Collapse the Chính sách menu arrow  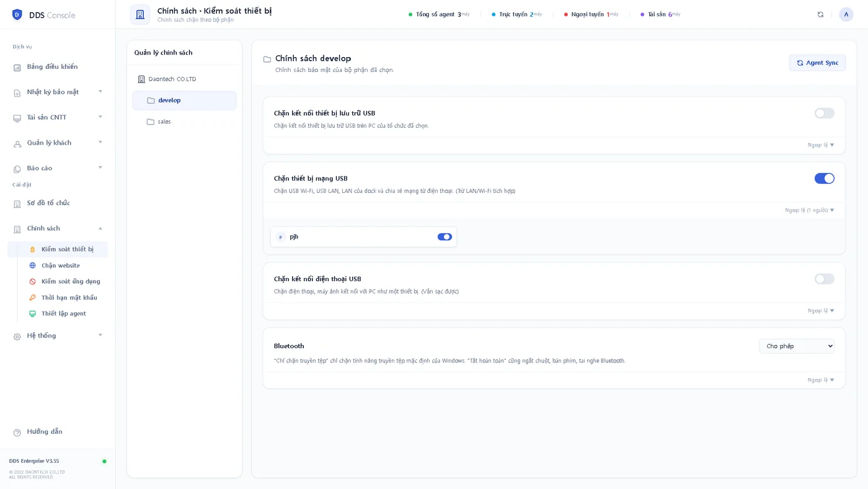pyautogui.click(x=100, y=228)
